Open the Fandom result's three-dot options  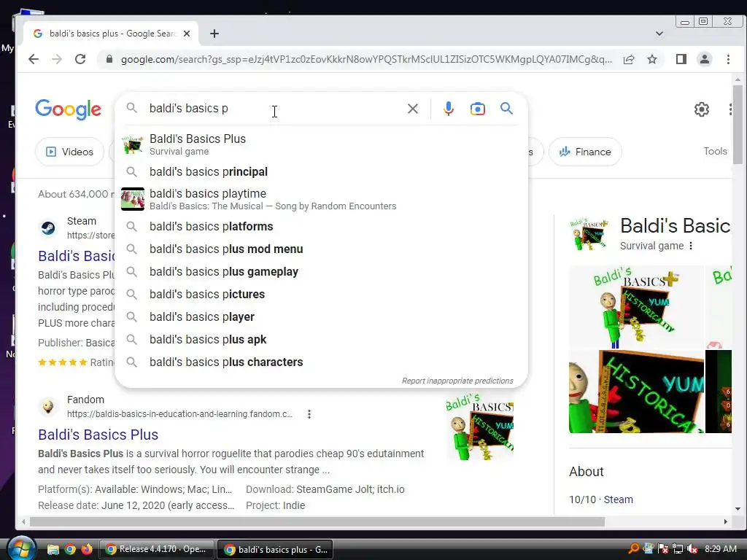click(x=309, y=414)
